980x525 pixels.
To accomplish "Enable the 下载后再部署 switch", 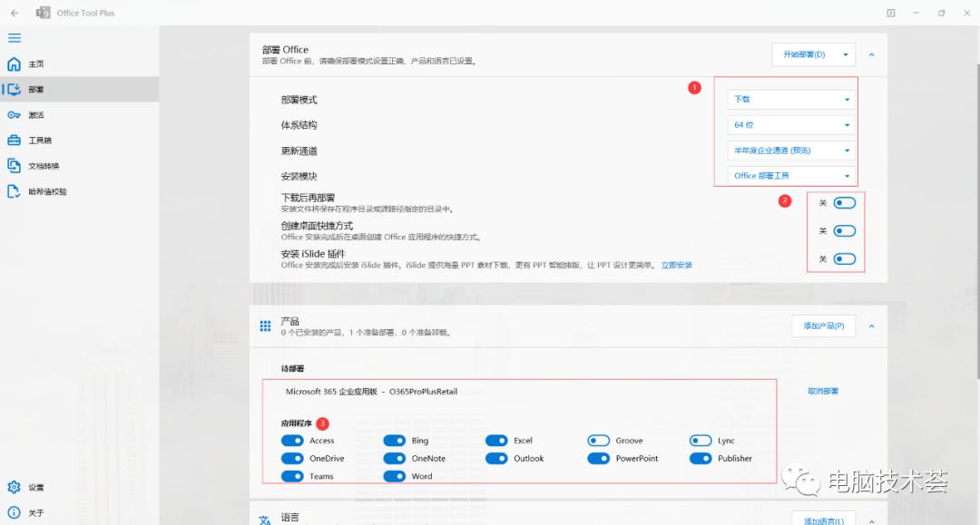I will pos(843,202).
